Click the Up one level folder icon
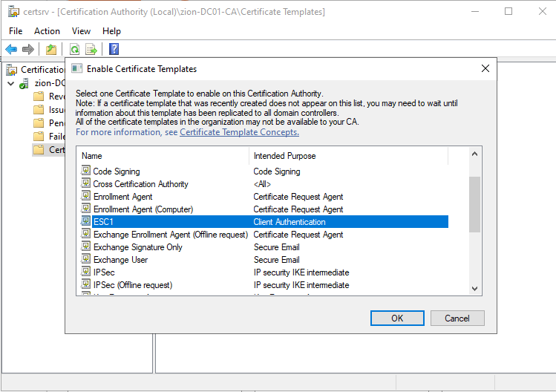This screenshot has height=392, width=556. 50,49
